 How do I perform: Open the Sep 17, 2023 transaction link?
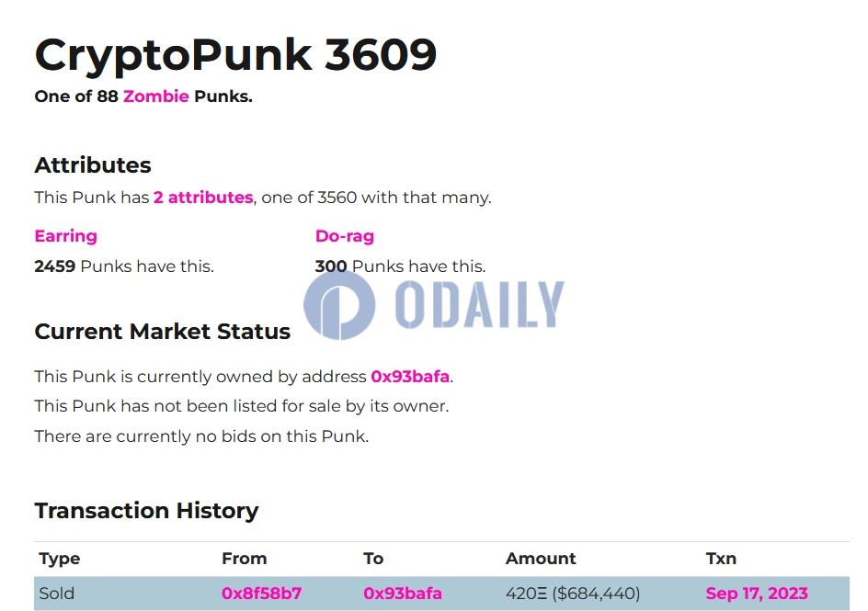pos(757,594)
